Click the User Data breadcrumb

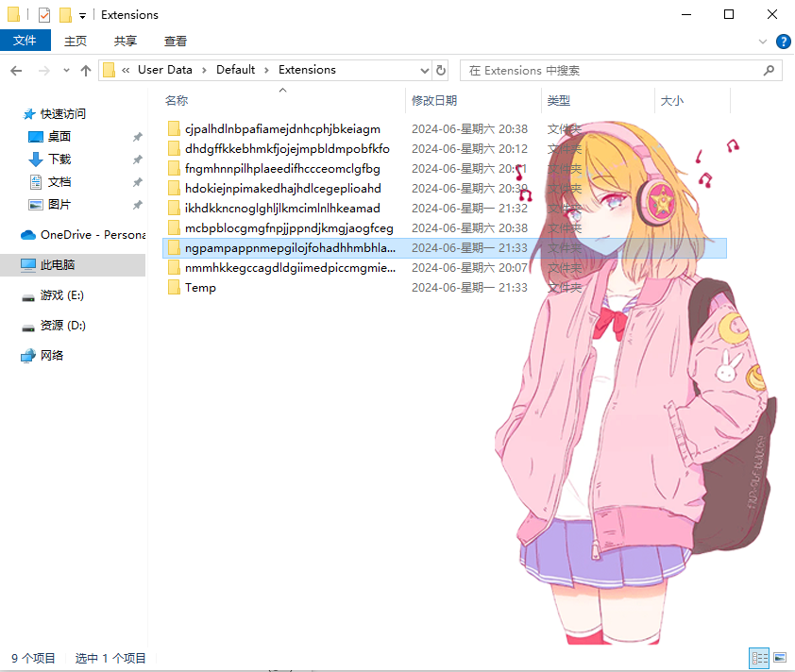pyautogui.click(x=165, y=70)
